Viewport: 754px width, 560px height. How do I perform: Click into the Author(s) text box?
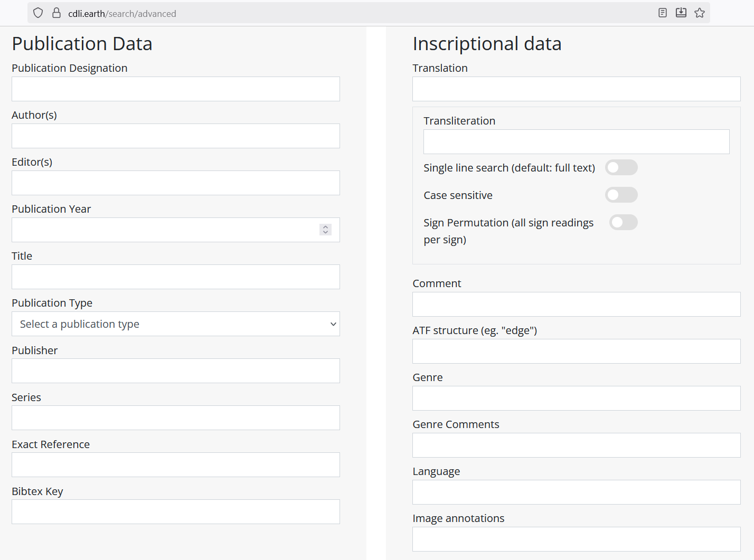[x=175, y=136]
